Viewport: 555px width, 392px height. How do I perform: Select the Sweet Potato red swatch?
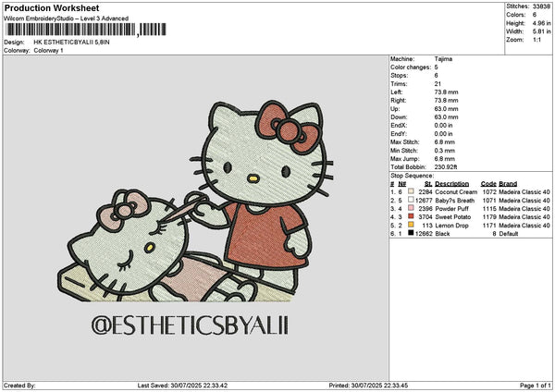(411, 216)
